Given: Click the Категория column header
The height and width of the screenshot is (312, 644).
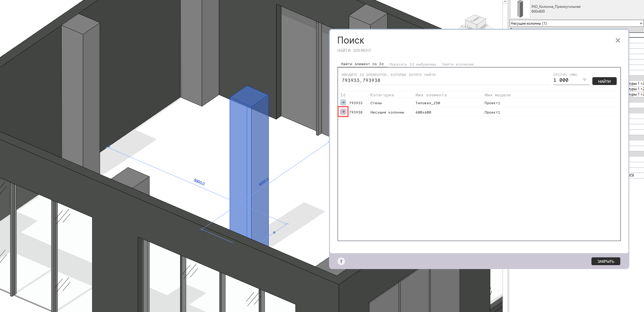Looking at the screenshot, I should coord(382,95).
